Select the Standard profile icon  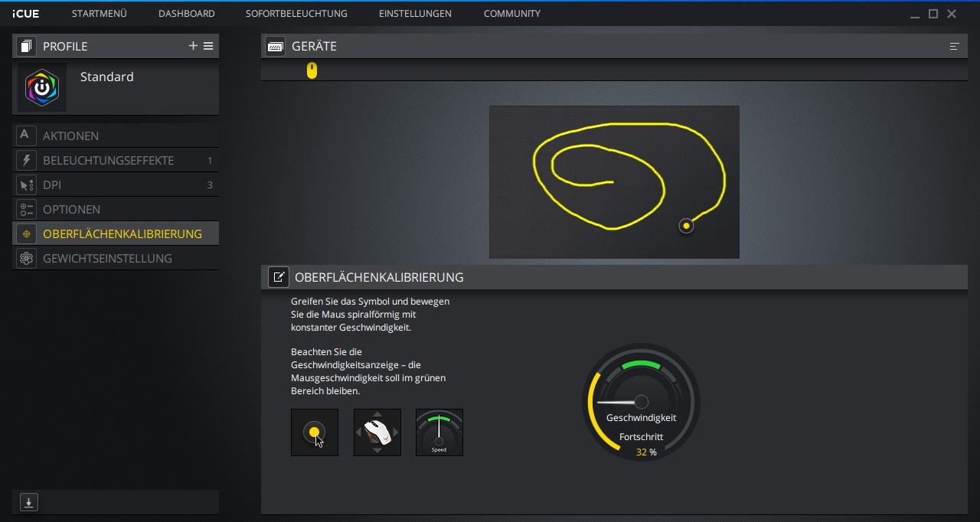pos(42,88)
